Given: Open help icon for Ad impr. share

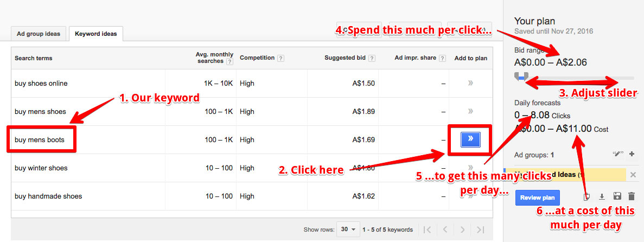Looking at the screenshot, I should (x=442, y=59).
